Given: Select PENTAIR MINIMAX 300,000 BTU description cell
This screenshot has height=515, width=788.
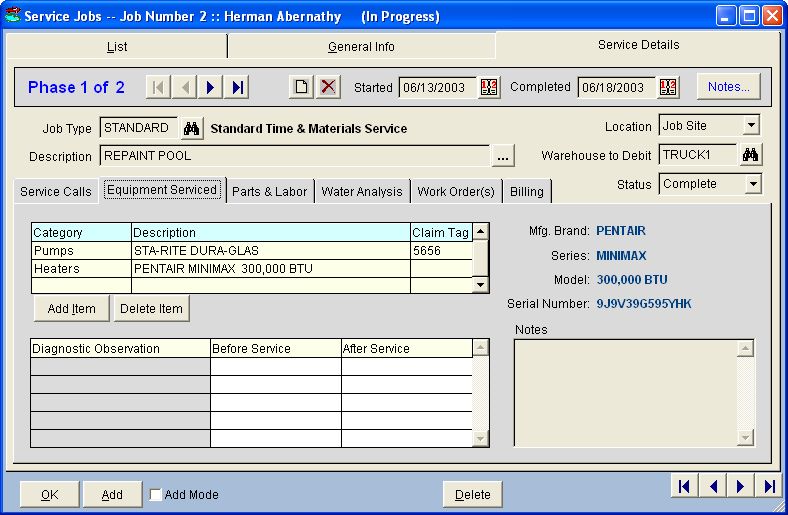Looking at the screenshot, I should coord(271,269).
